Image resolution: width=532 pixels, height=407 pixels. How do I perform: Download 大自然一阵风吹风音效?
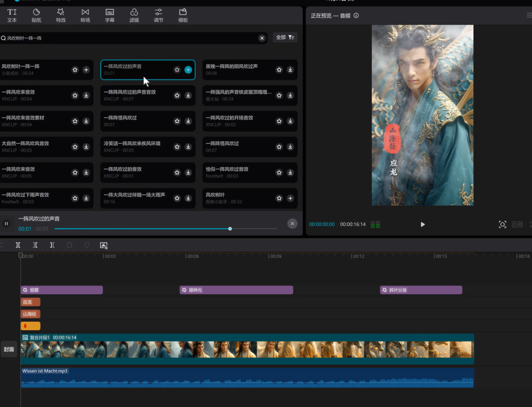(x=86, y=147)
